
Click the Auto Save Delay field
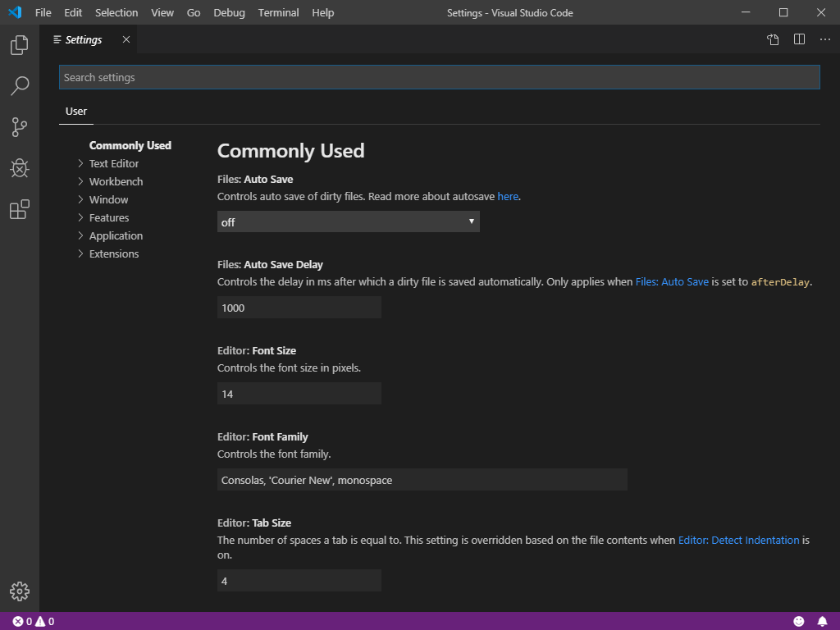coord(299,308)
